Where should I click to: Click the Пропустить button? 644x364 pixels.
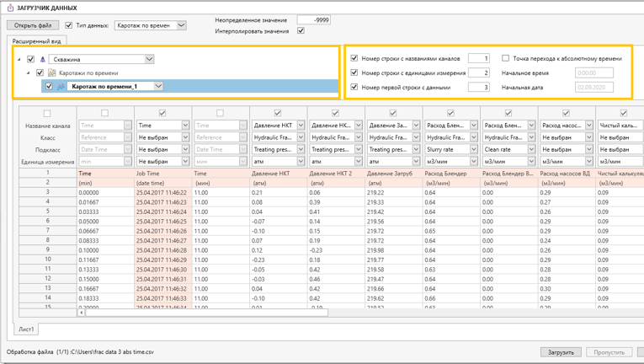click(609, 352)
